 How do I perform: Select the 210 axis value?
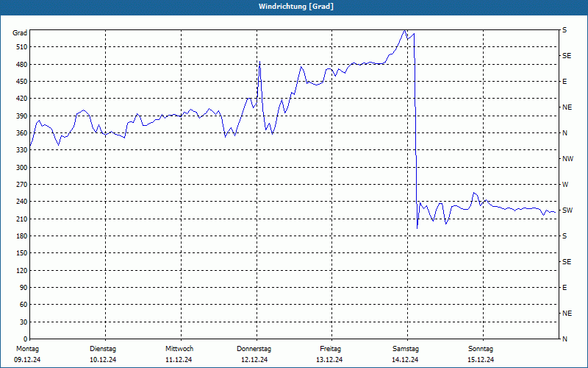click(x=22, y=219)
